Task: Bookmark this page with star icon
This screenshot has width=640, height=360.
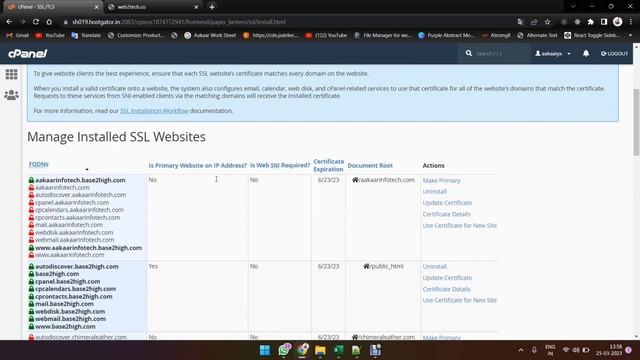Action: [547, 22]
